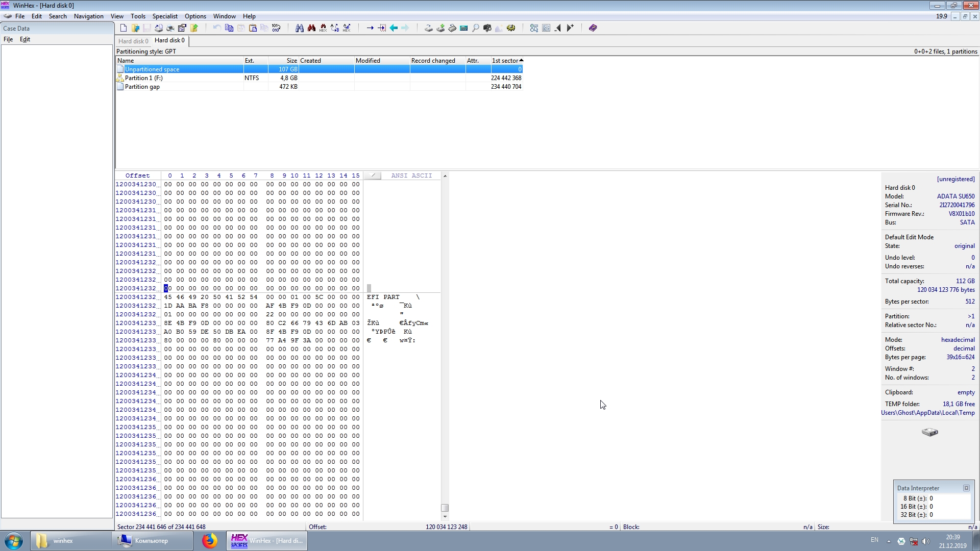980x551 pixels.
Task: Open the Calculator toolbar icon
Action: coord(464,28)
